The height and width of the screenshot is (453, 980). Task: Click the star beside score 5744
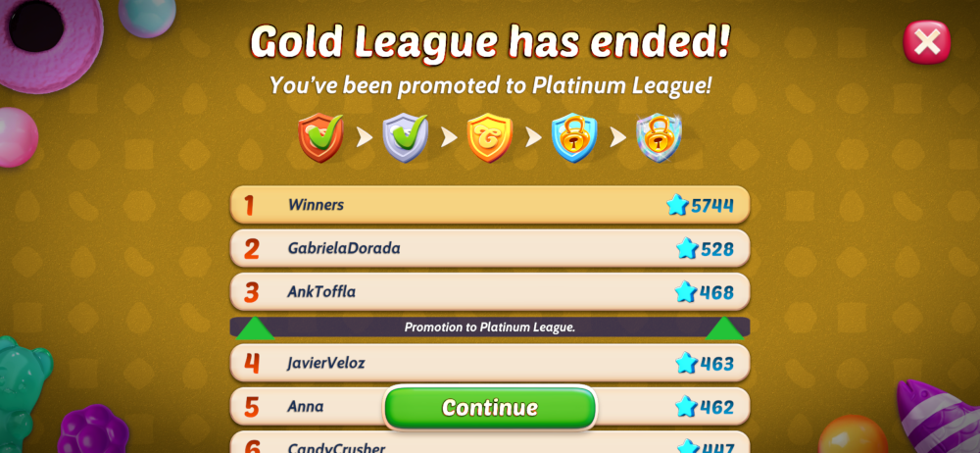pyautogui.click(x=677, y=205)
